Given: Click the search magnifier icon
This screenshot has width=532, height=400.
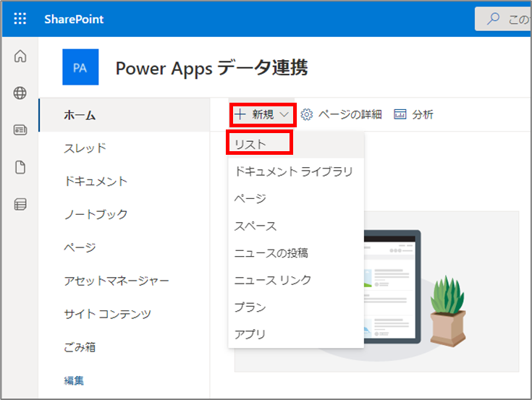Looking at the screenshot, I should click(x=494, y=19).
